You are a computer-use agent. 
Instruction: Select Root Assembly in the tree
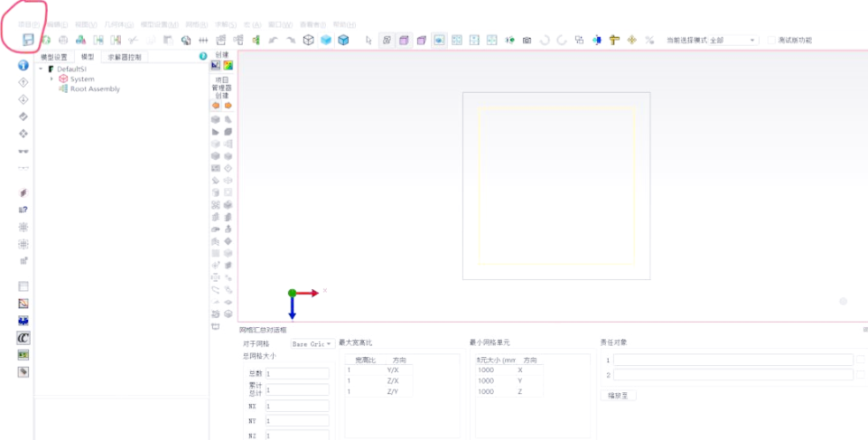tap(95, 89)
